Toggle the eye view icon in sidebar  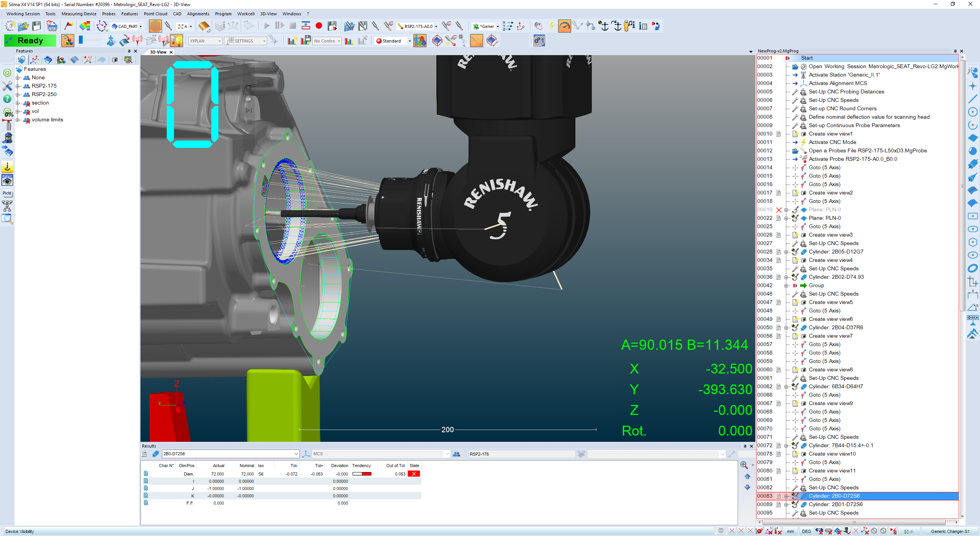click(7, 180)
